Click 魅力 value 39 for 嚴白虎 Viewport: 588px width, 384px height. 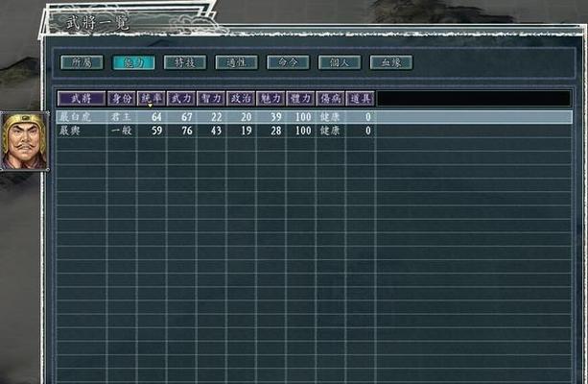[x=276, y=117]
